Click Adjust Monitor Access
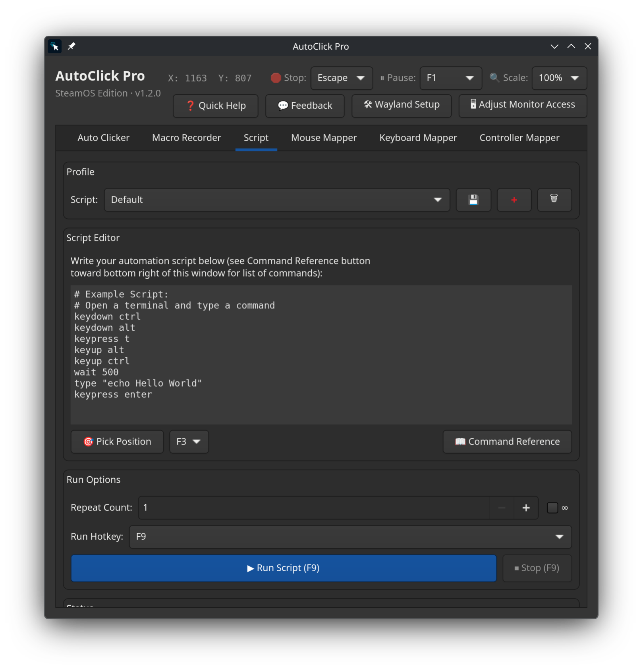 [523, 106]
